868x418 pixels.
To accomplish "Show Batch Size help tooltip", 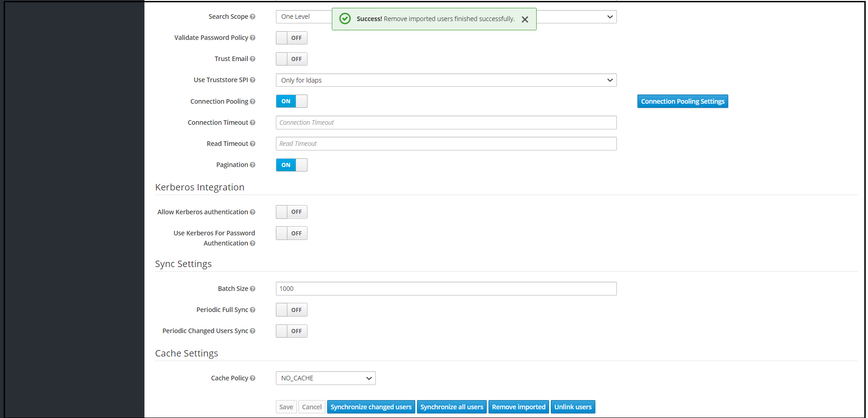I will pos(253,289).
